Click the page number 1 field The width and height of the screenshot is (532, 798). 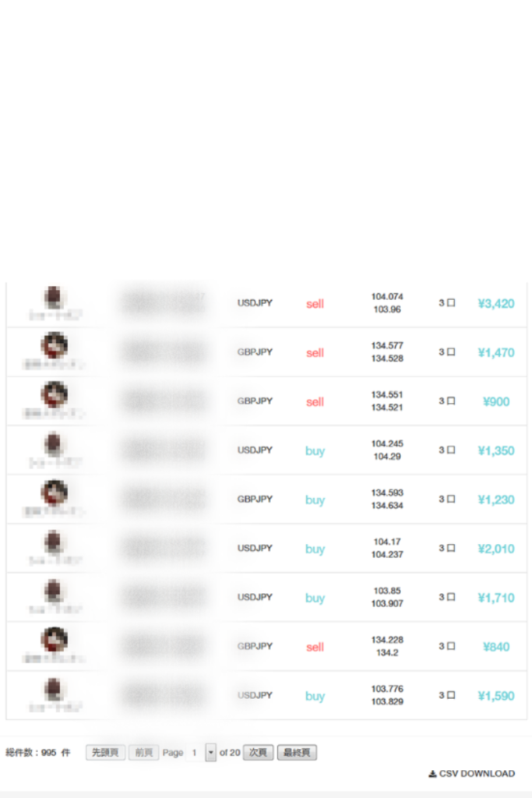point(195,753)
